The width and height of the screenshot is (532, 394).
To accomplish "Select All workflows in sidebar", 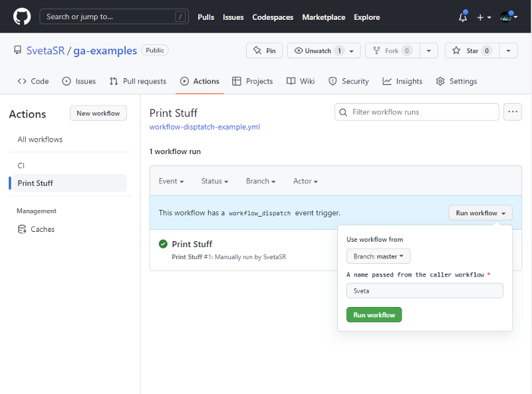I will click(40, 140).
